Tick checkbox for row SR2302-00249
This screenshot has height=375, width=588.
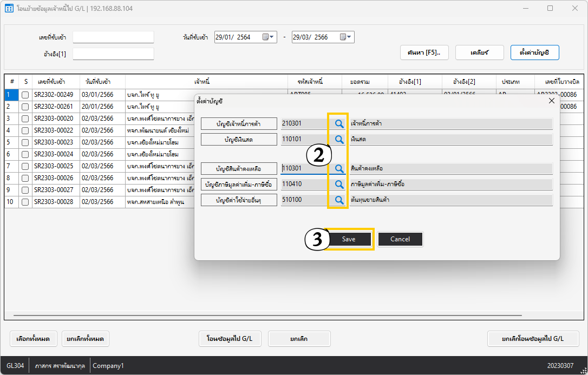pyautogui.click(x=25, y=95)
